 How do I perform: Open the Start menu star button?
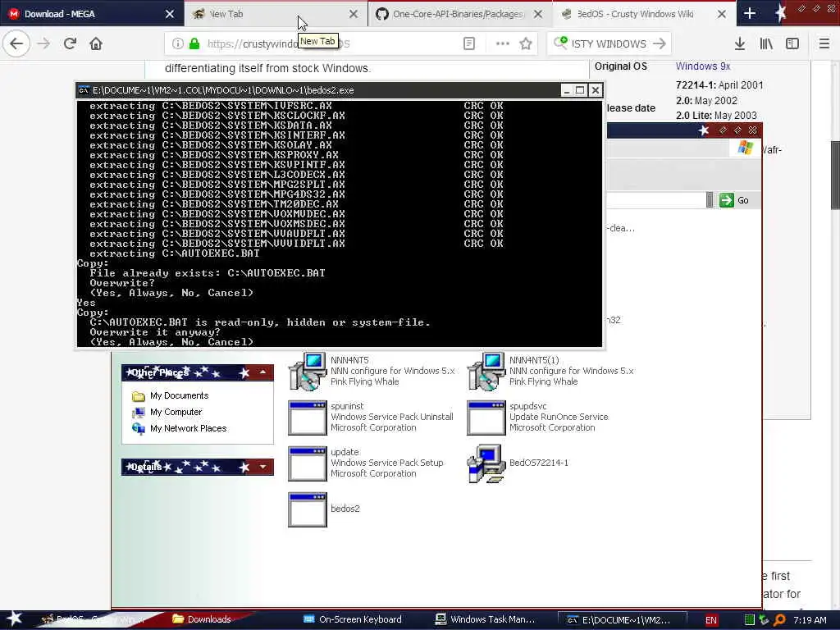click(x=14, y=619)
